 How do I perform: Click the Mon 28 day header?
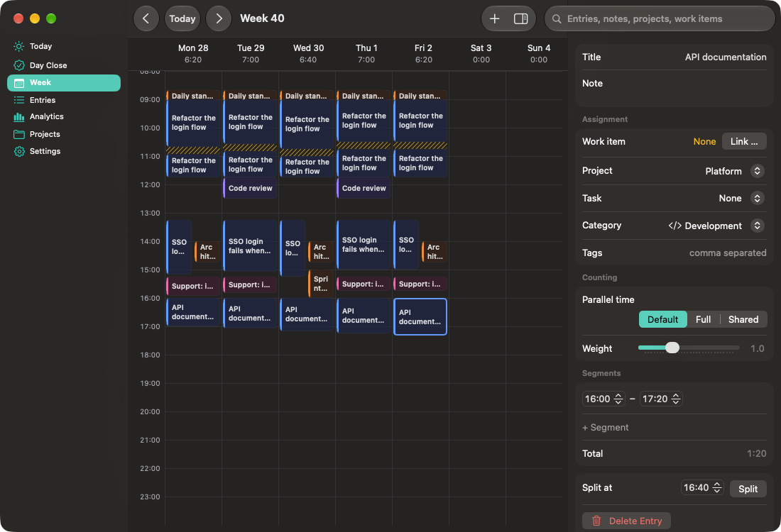click(193, 54)
